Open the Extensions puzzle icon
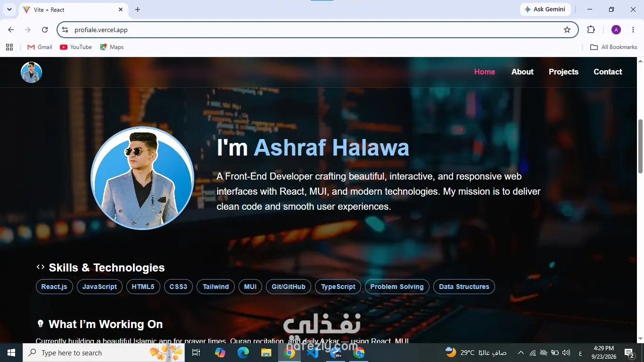The image size is (644, 362). [x=591, y=30]
